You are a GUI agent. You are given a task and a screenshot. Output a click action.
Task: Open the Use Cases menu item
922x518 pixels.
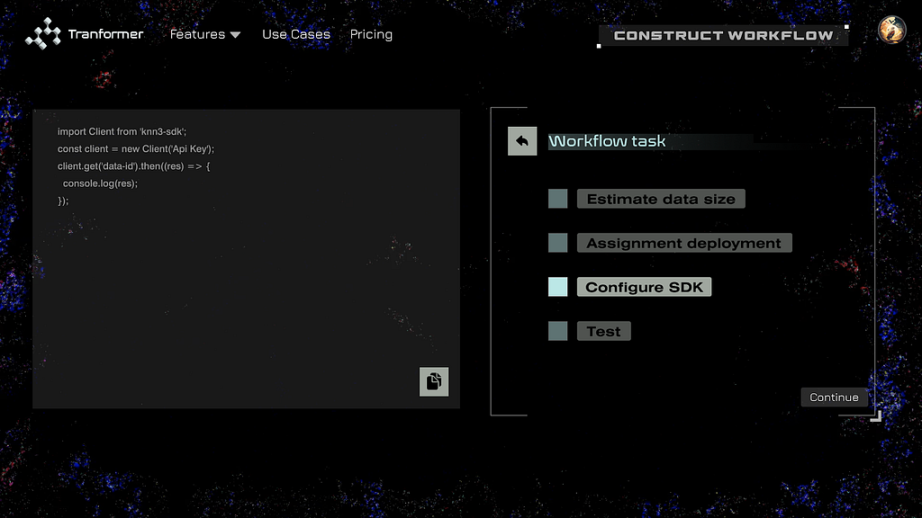(296, 34)
